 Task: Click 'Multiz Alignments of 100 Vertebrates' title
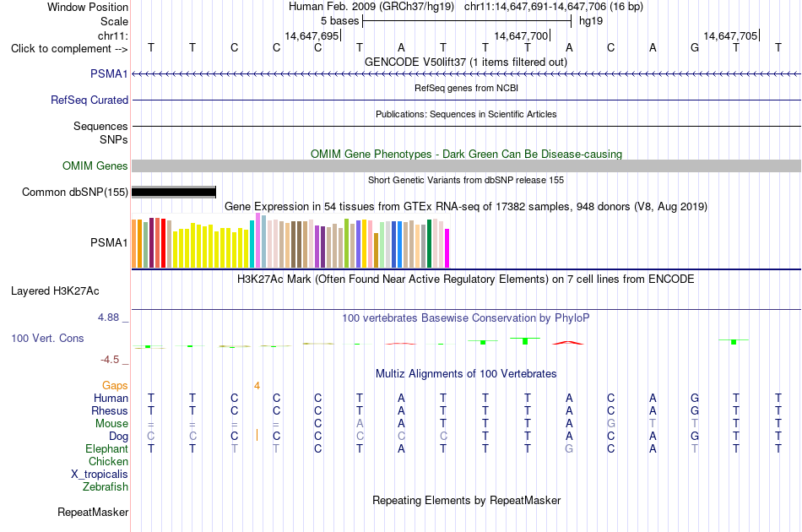point(466,374)
